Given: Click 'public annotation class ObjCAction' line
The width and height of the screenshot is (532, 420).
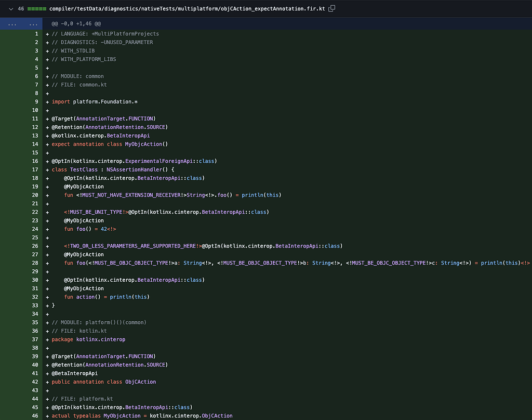Looking at the screenshot, I should tap(104, 382).
